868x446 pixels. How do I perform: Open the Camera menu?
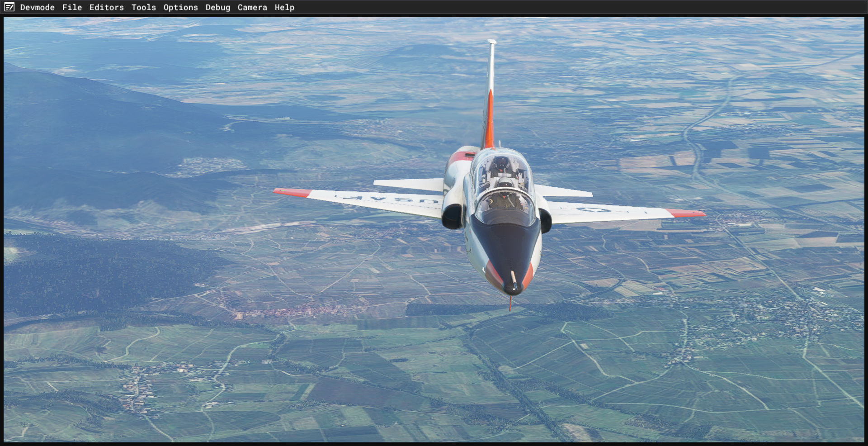pyautogui.click(x=252, y=7)
